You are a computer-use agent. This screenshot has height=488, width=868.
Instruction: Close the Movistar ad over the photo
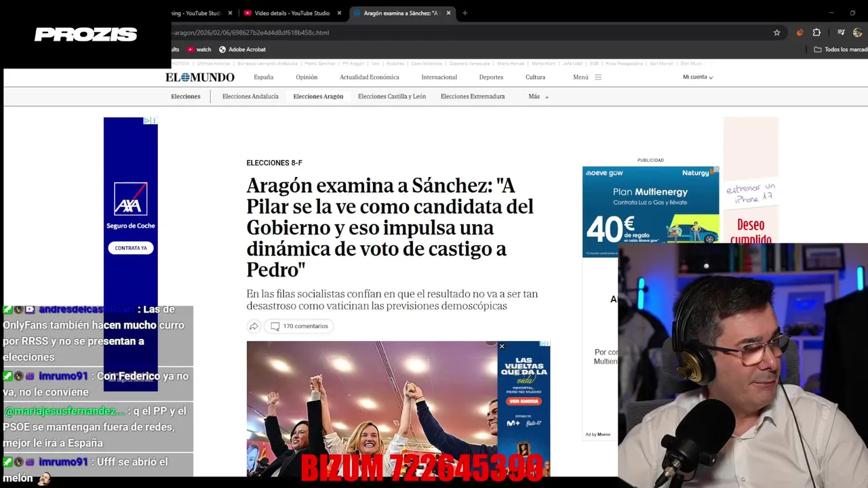[x=502, y=346]
